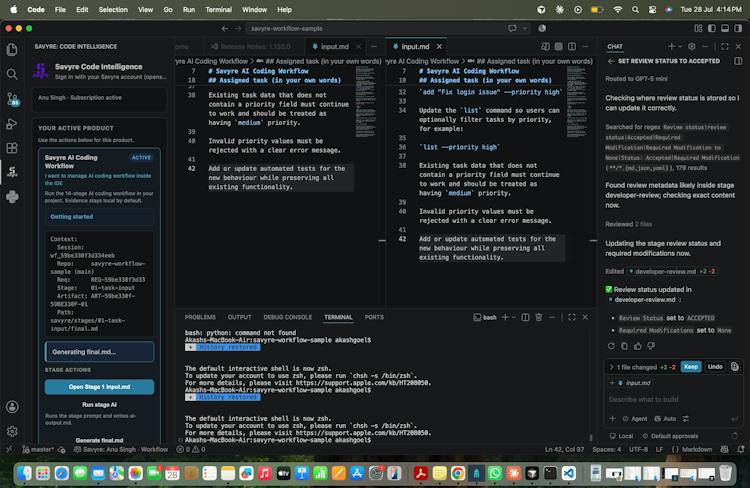This screenshot has width=750, height=488.
Task: Switch to the PORTS panel tab
Action: point(374,317)
